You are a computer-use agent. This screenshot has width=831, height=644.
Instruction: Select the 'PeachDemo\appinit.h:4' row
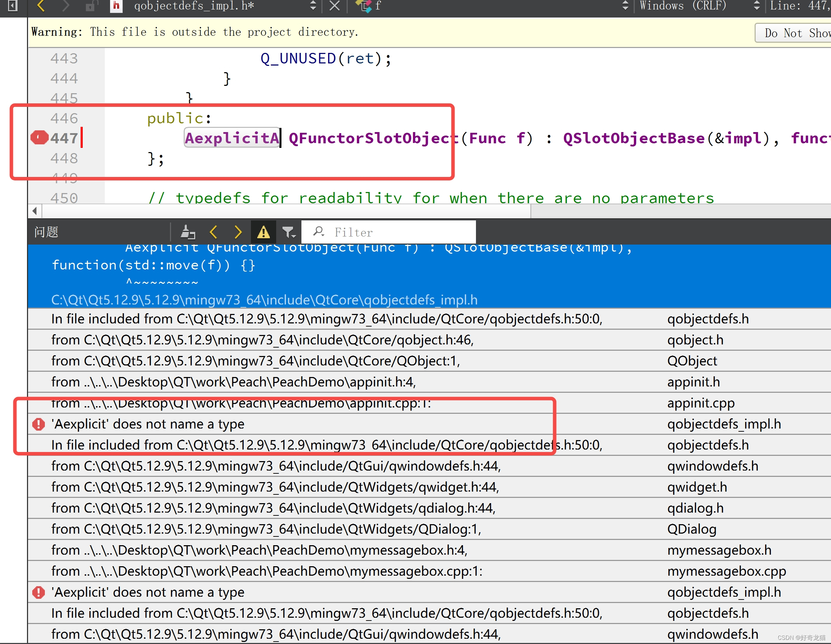click(429, 382)
